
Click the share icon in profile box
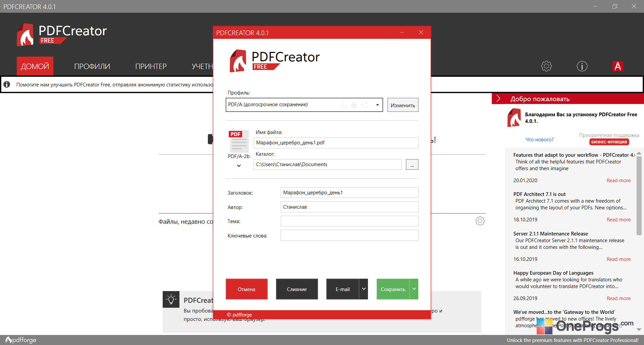pos(364,105)
